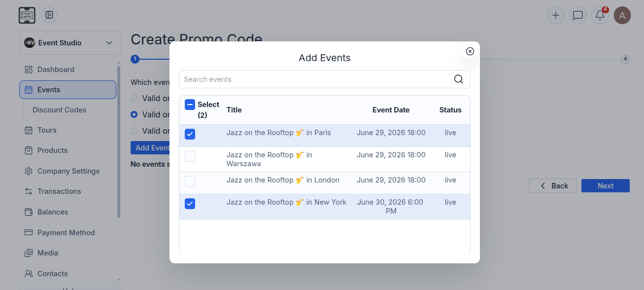644x290 pixels.
Task: Open Discount Codes submenu item
Action: [x=59, y=110]
